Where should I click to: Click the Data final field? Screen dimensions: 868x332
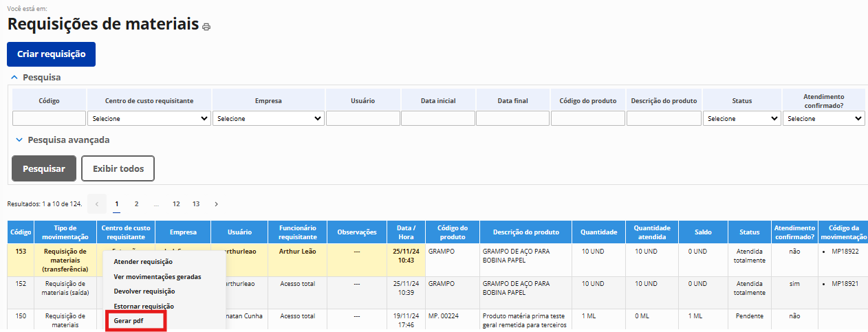coord(513,118)
